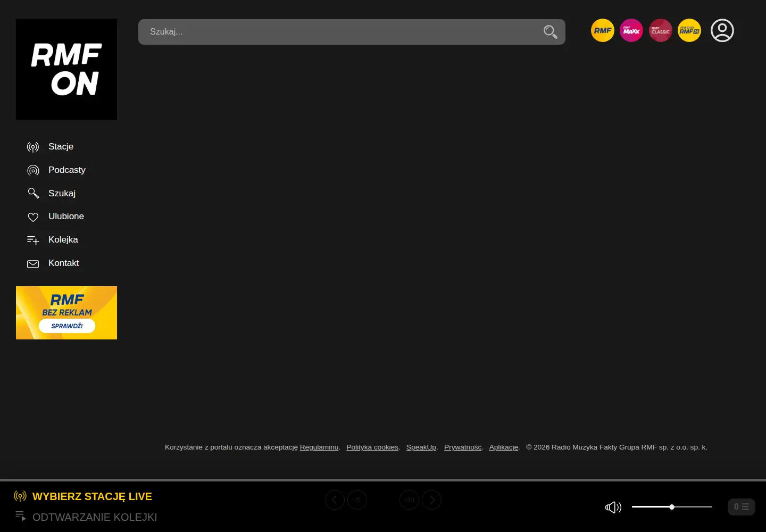Open the Aplikacje footer link
Viewport: 766px width, 532px height.
click(x=504, y=447)
